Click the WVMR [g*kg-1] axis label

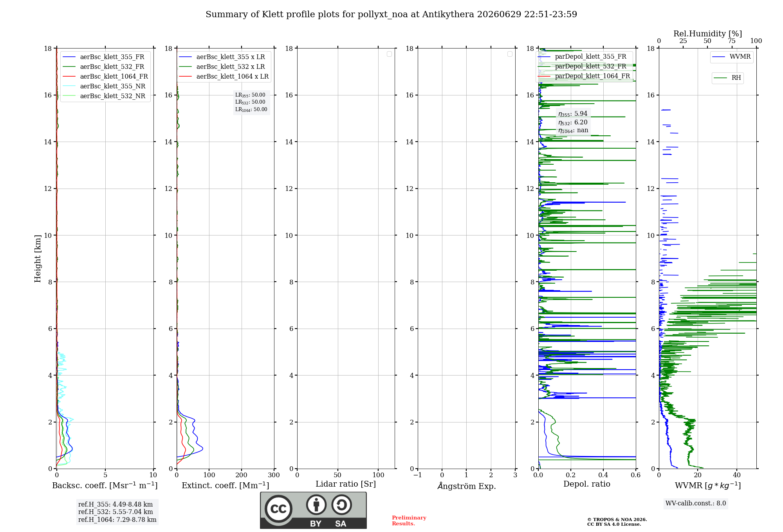point(708,485)
